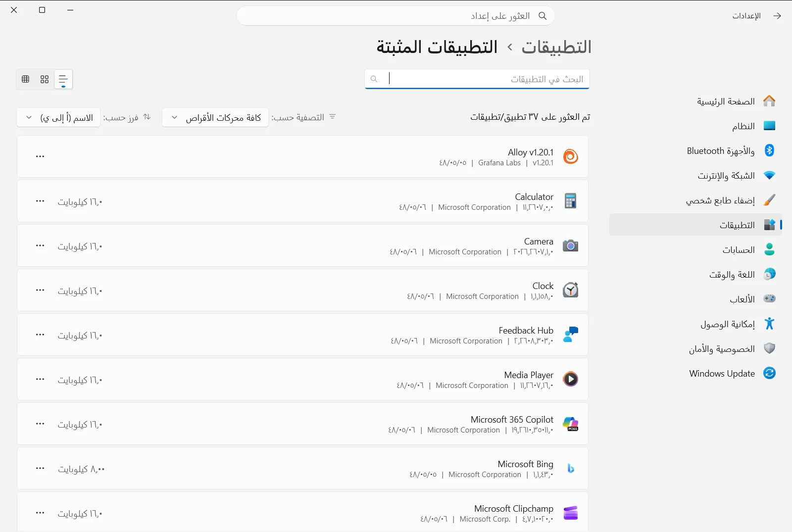The width and height of the screenshot is (792, 532).
Task: Open اللغة والوقت section
Action: tap(695, 275)
